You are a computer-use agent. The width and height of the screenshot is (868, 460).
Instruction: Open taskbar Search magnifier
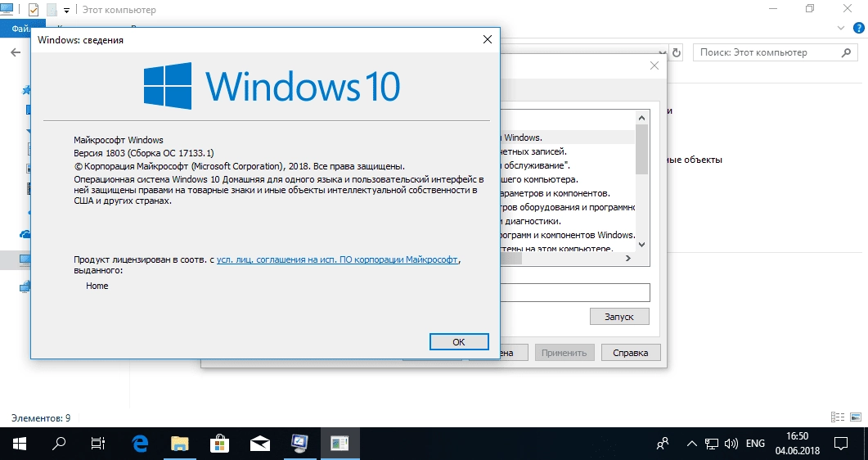pyautogui.click(x=59, y=444)
